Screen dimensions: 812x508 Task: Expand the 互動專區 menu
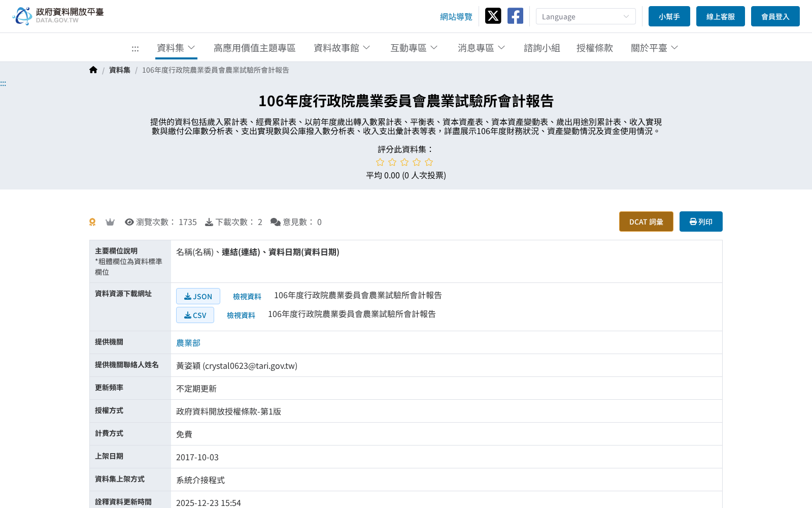pos(414,48)
